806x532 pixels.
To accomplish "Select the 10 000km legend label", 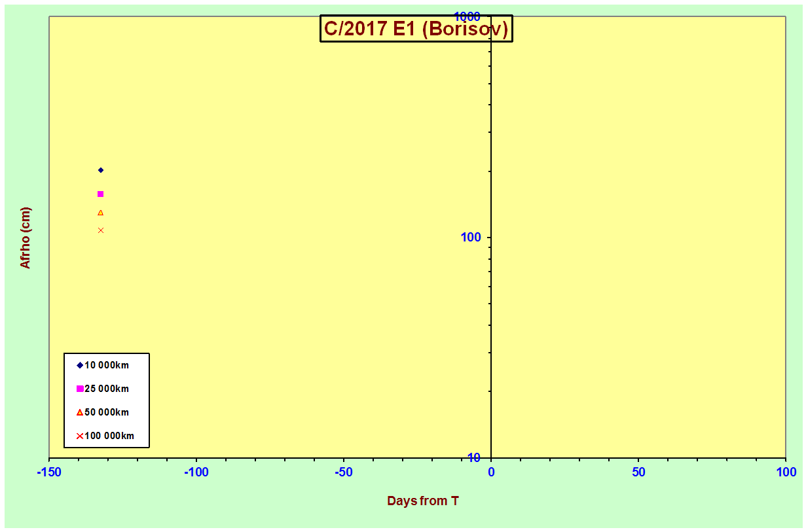I will tap(107, 365).
